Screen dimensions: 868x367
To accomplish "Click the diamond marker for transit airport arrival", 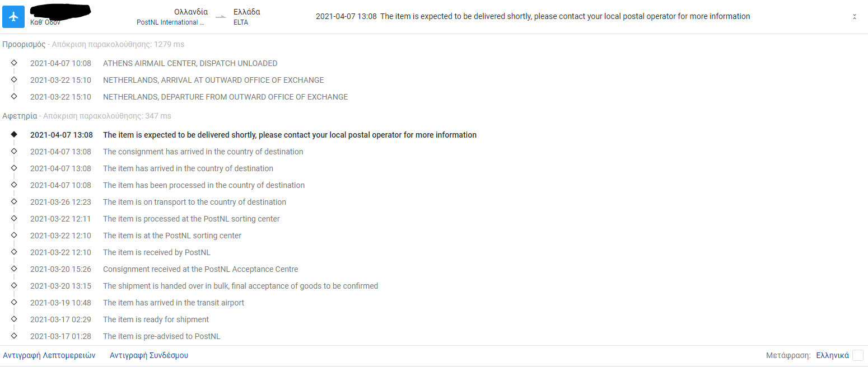I will [x=14, y=303].
